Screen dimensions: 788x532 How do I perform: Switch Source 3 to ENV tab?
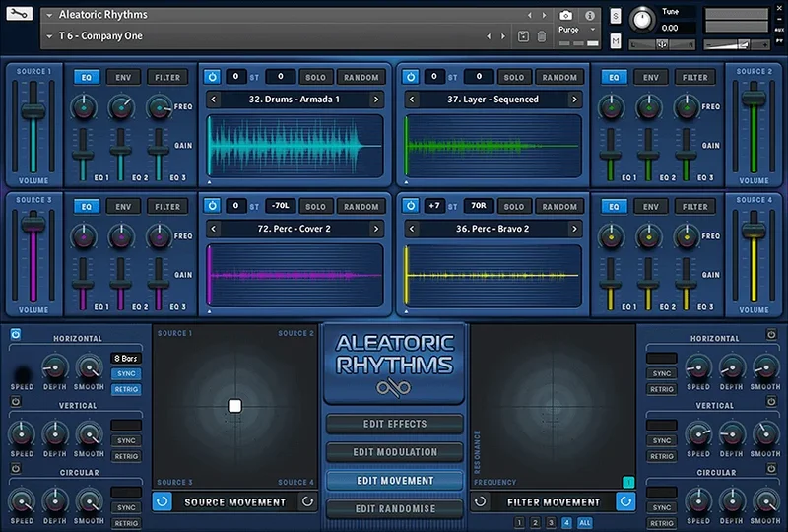[x=123, y=206]
